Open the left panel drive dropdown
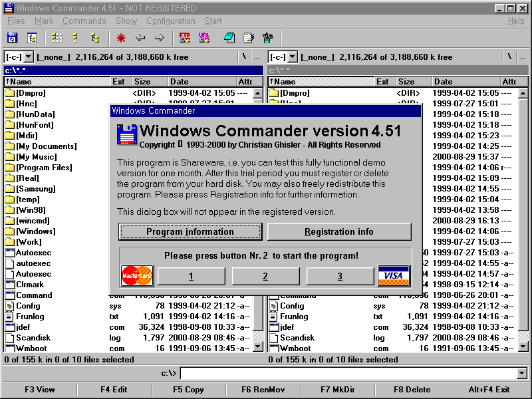Image resolution: width=532 pixels, height=399 pixels. pyautogui.click(x=19, y=57)
